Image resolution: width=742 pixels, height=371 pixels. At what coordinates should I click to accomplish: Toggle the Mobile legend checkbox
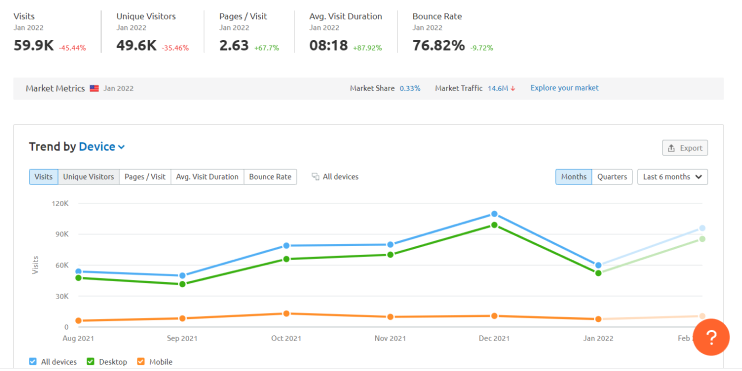pyautogui.click(x=141, y=362)
